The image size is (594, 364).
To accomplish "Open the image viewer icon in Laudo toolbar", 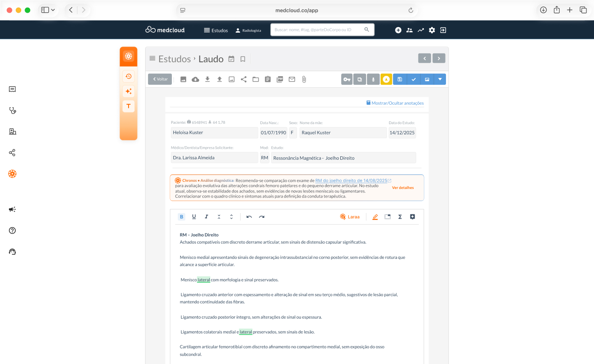I will tap(183, 79).
